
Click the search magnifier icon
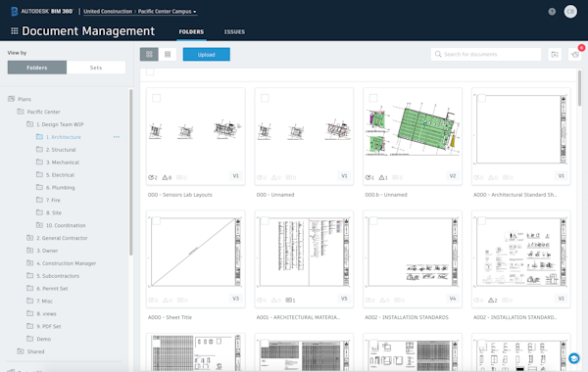[438, 54]
